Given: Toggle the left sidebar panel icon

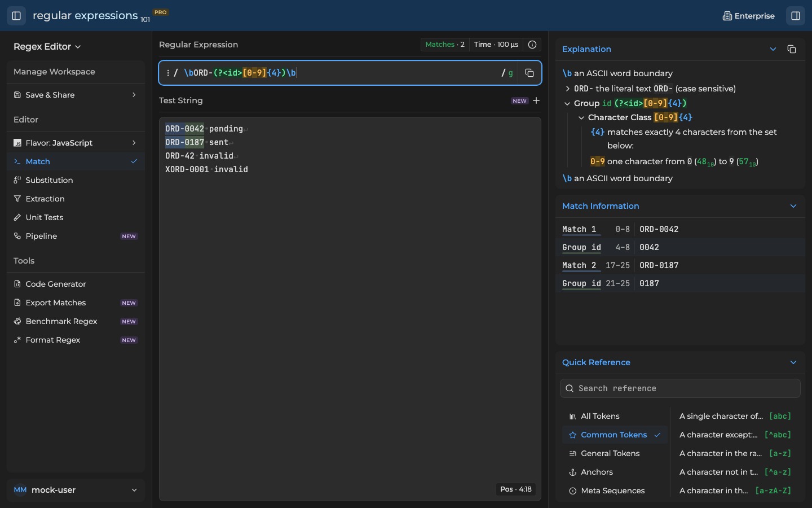Looking at the screenshot, I should pos(16,16).
